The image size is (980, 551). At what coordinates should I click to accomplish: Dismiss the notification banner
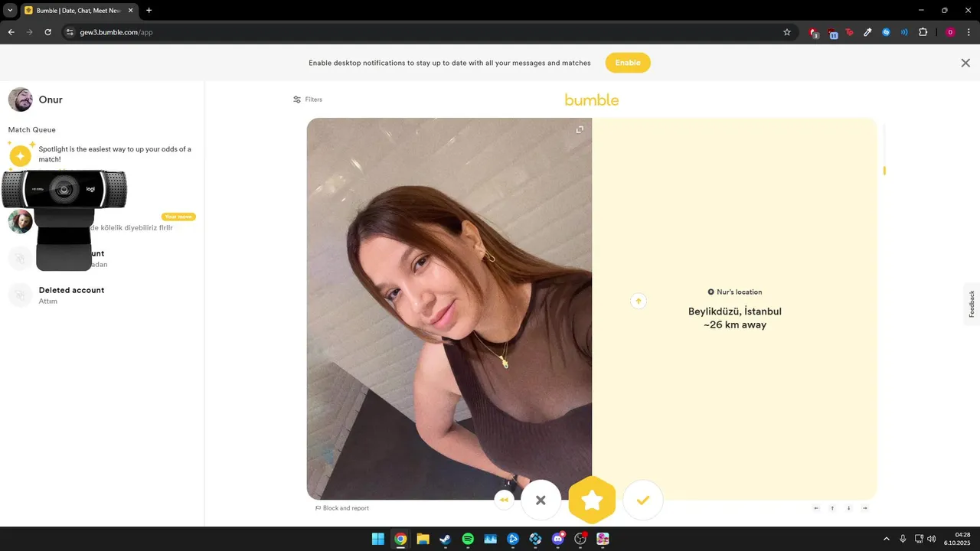pyautogui.click(x=965, y=63)
